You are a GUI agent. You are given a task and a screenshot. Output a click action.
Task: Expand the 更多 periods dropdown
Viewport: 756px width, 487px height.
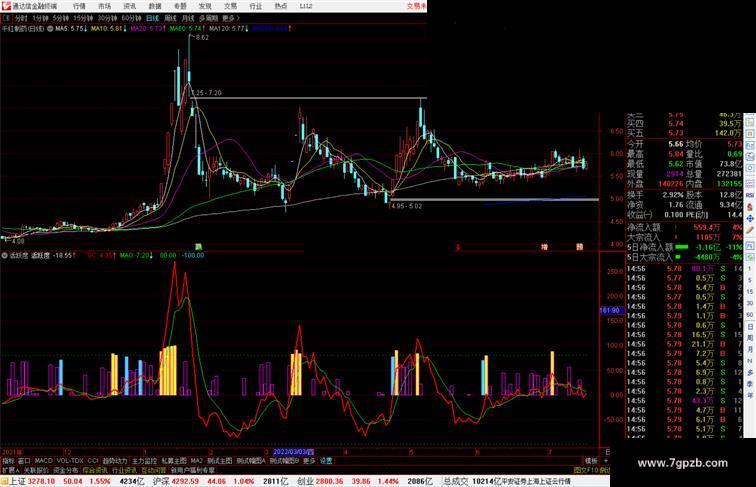[230, 18]
